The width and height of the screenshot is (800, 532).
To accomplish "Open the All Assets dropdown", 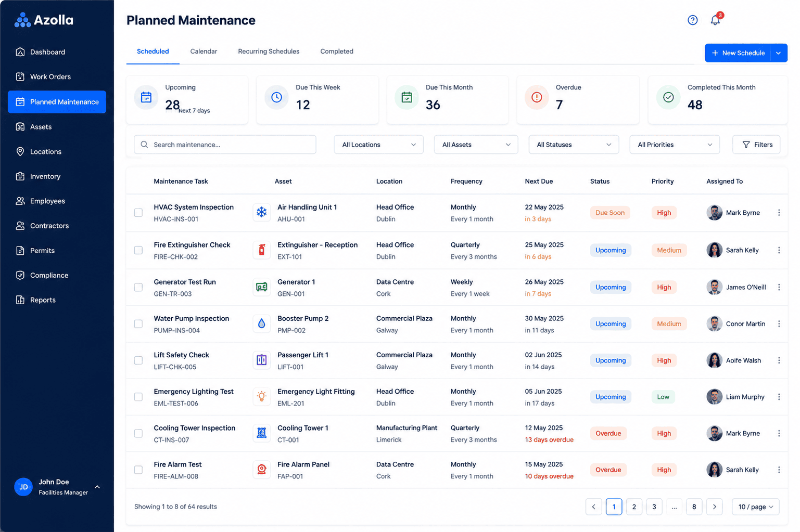I will coord(476,145).
